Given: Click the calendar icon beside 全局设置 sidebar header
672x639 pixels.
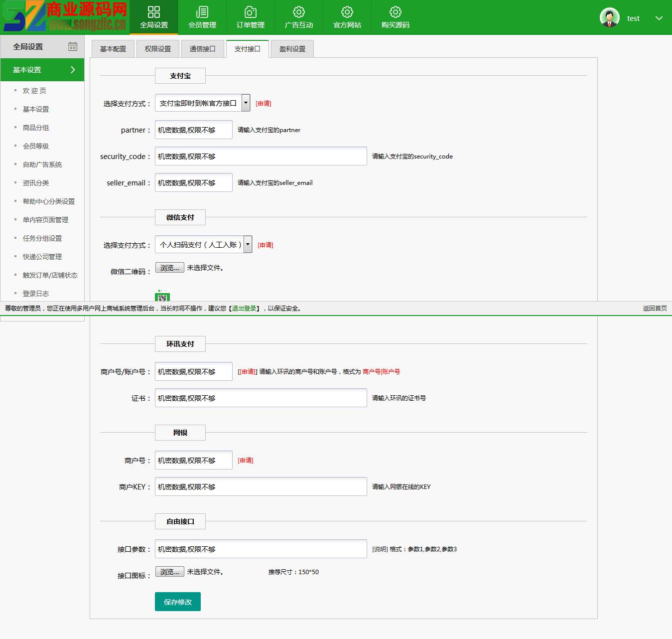Looking at the screenshot, I should (73, 46).
